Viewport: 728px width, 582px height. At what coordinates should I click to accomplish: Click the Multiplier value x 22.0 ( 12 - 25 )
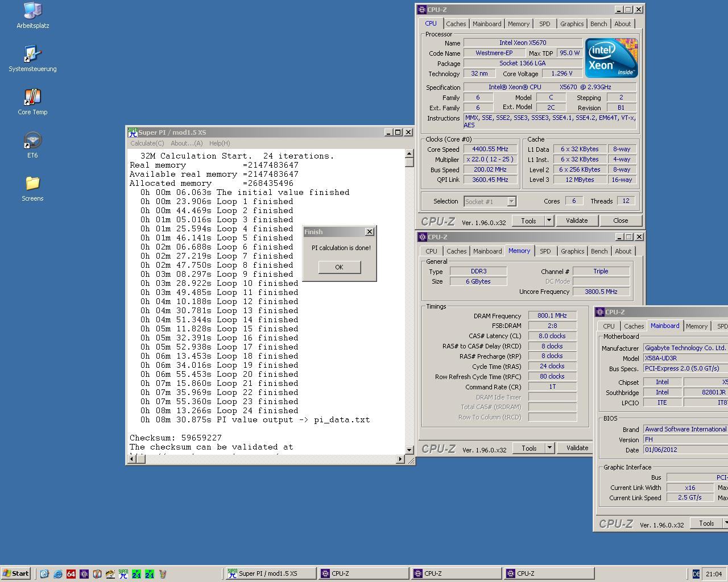(x=490, y=159)
